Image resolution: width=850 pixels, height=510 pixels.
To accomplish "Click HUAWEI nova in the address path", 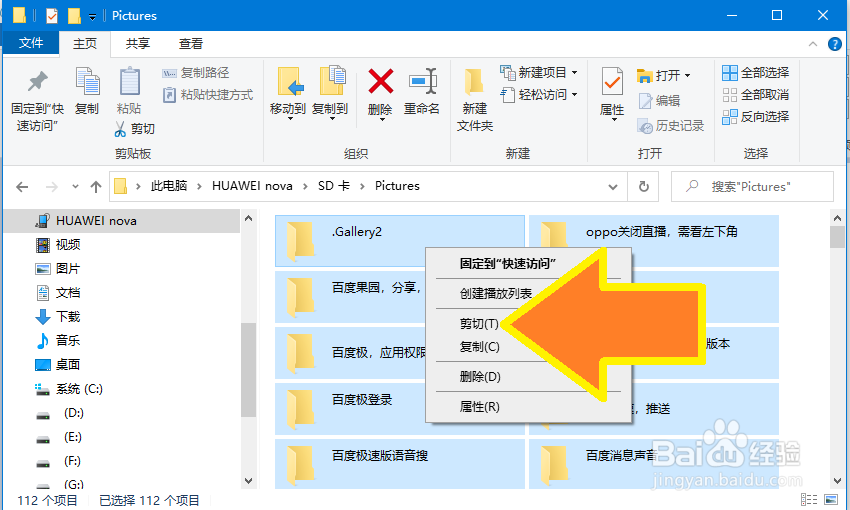I will pos(252,186).
